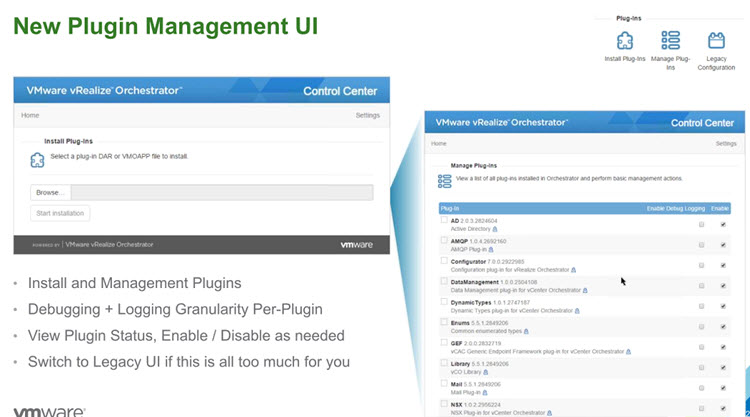Click Control Center title in Install Plug-Ins window
750x417 pixels.
(x=340, y=91)
